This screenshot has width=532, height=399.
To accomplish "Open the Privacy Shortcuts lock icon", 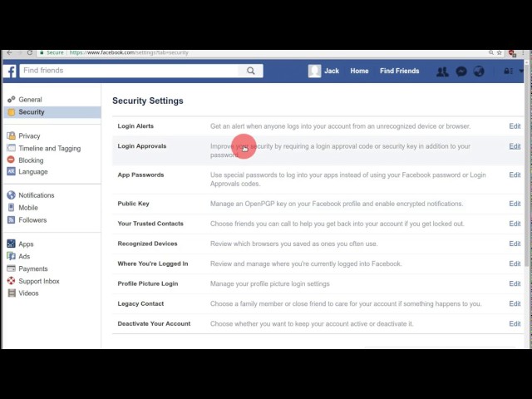I will coord(508,71).
